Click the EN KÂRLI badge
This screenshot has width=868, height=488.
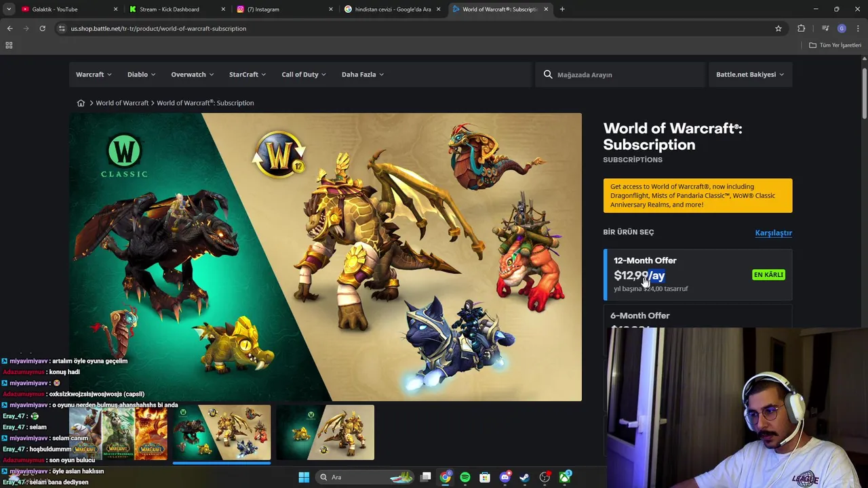(x=768, y=274)
